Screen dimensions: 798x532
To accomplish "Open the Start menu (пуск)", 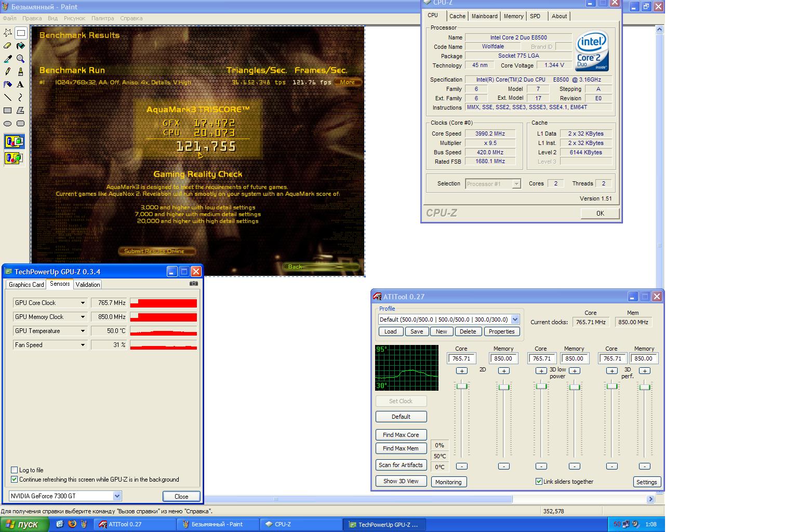I will click(24, 524).
